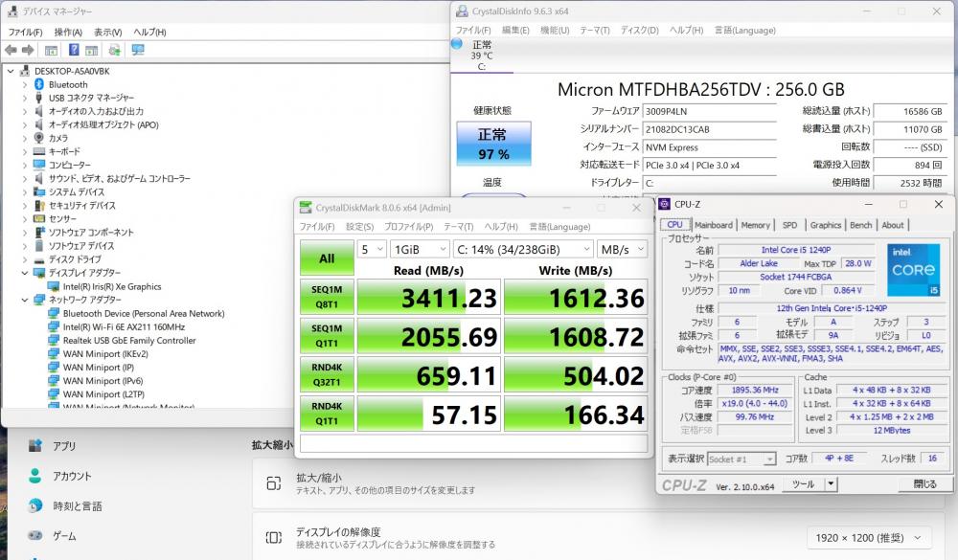Open the MB/s unit dropdown in CrystalDiskMark
The image size is (958, 560).
(622, 249)
